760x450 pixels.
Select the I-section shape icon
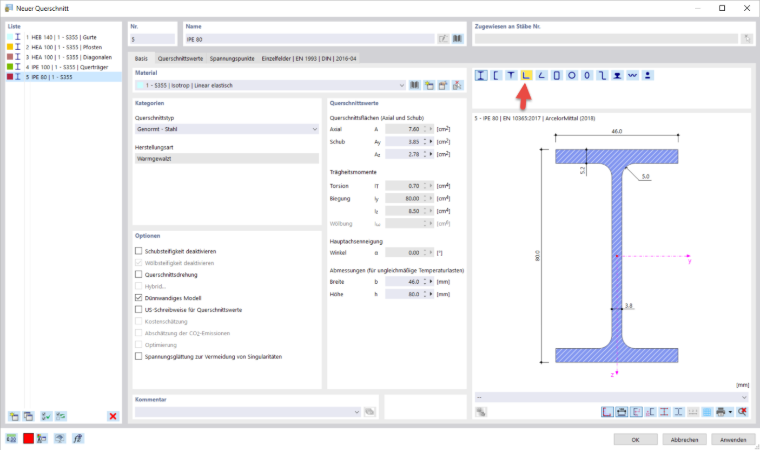point(481,75)
